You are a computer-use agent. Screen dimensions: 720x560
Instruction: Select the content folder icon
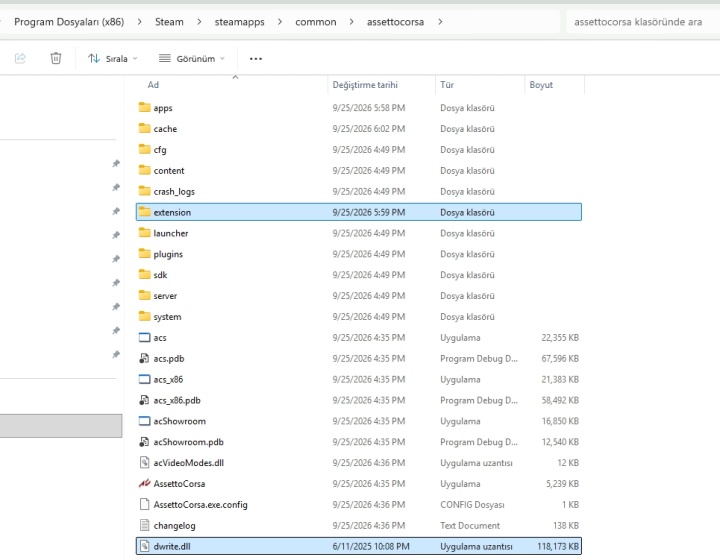pos(145,170)
